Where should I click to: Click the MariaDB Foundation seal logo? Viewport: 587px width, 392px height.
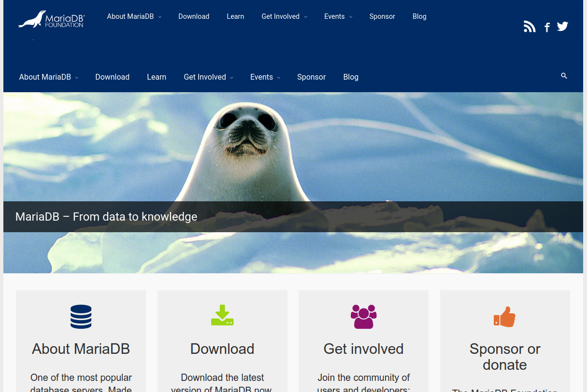click(52, 19)
